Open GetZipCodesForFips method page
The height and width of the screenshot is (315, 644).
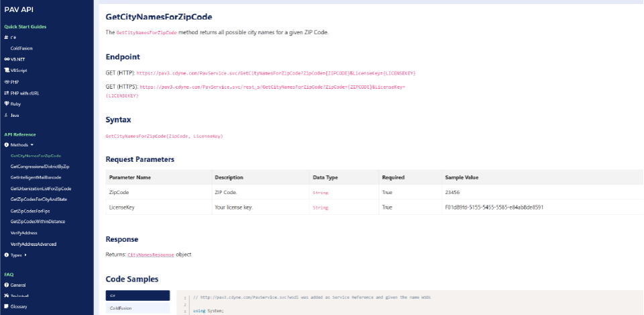click(x=30, y=210)
